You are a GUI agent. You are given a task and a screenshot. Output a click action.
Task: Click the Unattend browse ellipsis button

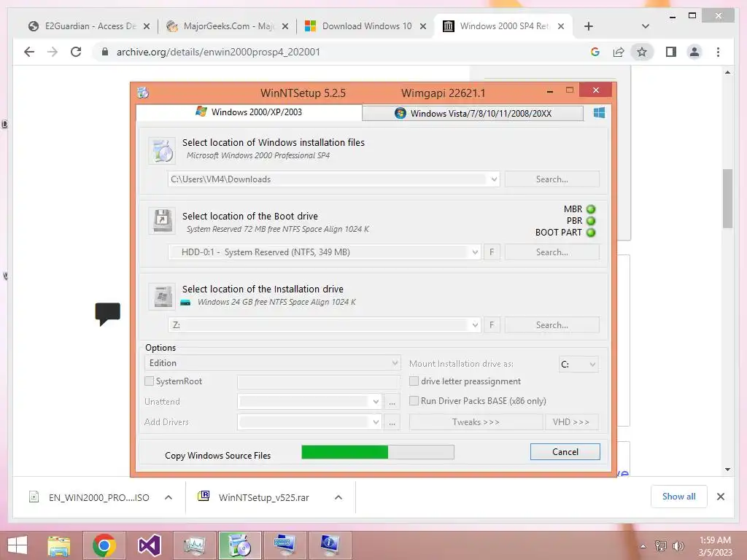pyautogui.click(x=392, y=402)
